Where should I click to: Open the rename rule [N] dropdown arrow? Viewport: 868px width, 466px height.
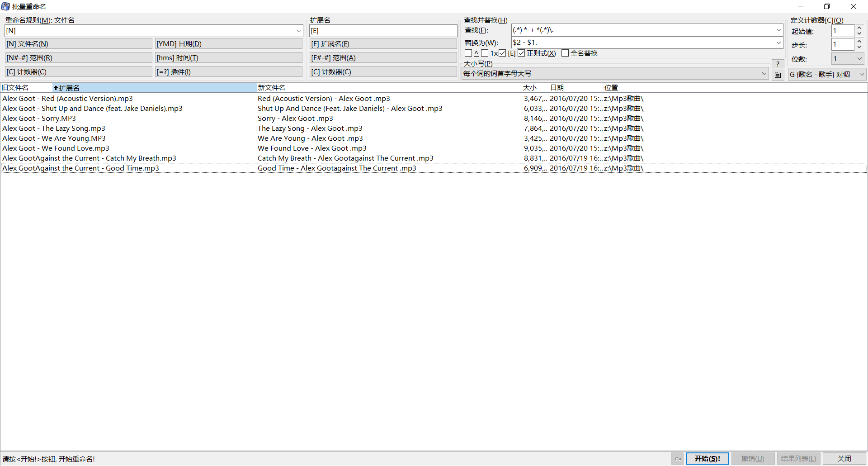[298, 31]
